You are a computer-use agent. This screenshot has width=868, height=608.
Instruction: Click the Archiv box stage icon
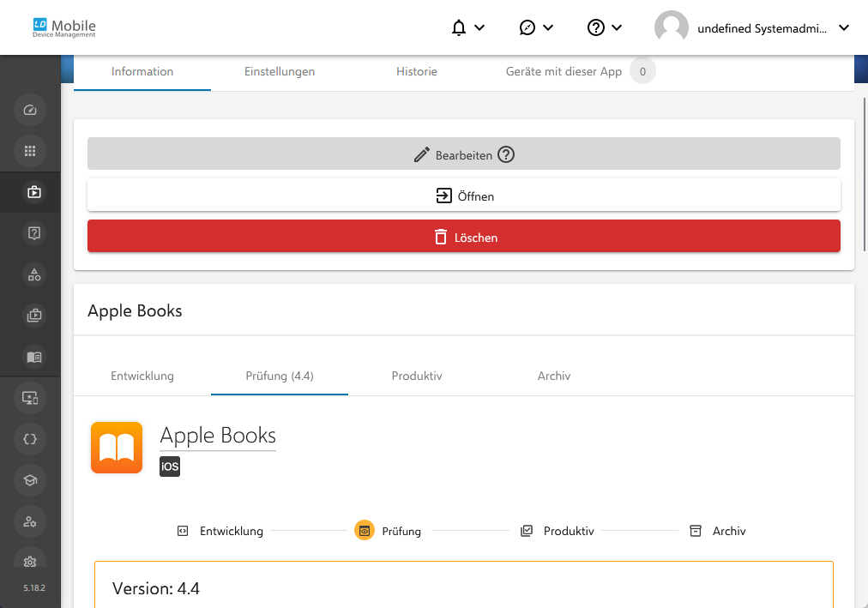(x=696, y=531)
